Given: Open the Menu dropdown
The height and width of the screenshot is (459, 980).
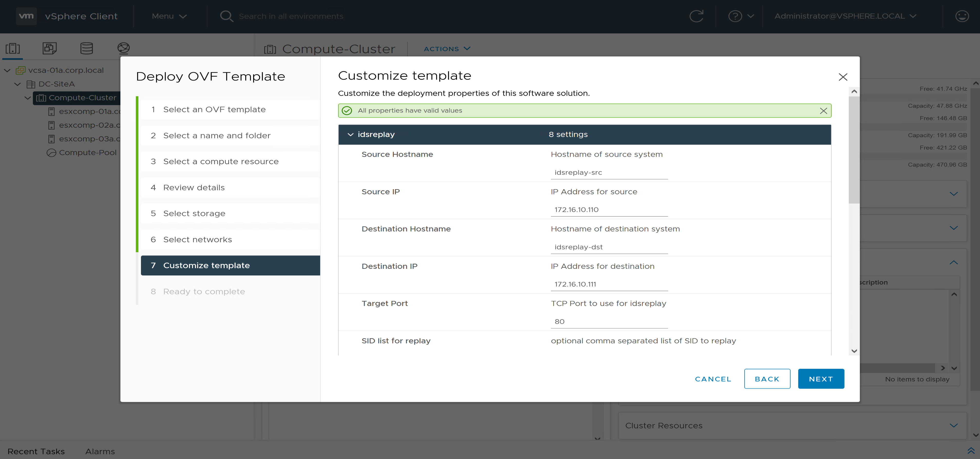Looking at the screenshot, I should 169,16.
